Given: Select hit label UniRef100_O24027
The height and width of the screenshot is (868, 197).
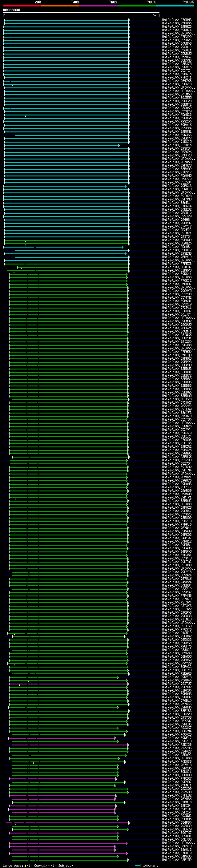Looking at the screenshot, I should point(177,751).
